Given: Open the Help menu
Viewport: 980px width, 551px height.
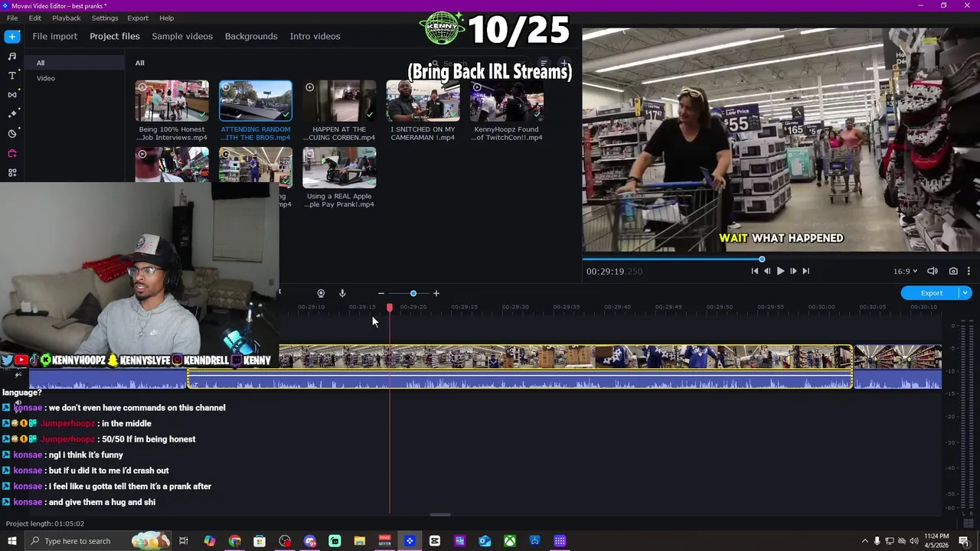Looking at the screenshot, I should click(167, 18).
